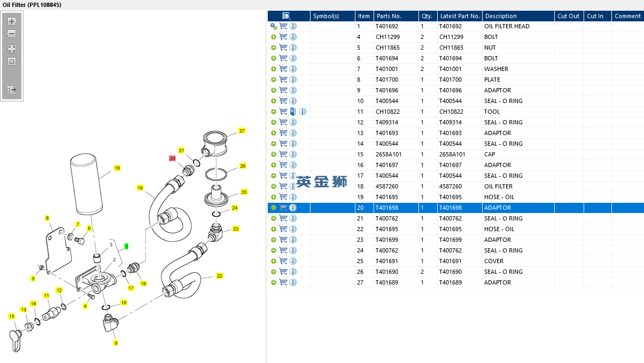This screenshot has width=644, height=363.
Task: Click the Oil Filter (PPL108845) title
Action: (32, 5)
